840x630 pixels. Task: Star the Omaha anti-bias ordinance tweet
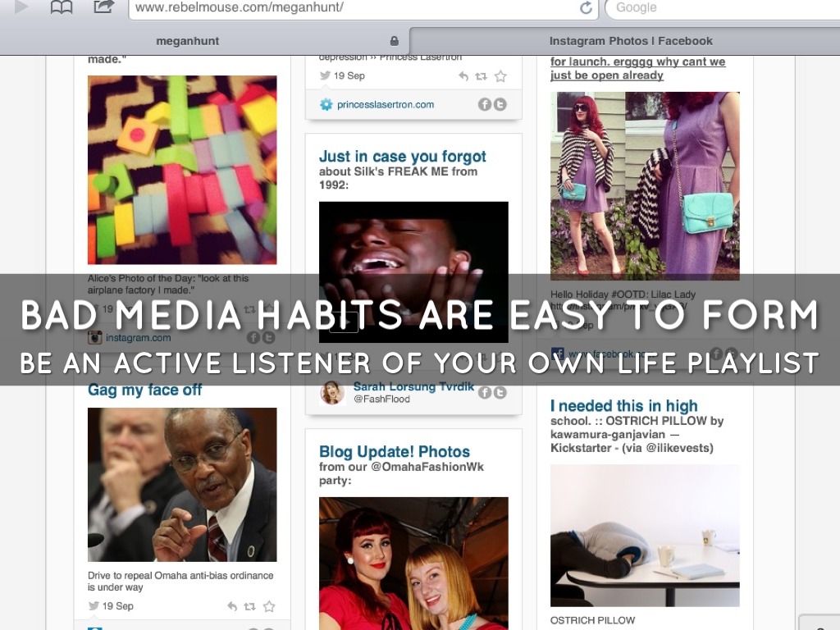tap(269, 607)
